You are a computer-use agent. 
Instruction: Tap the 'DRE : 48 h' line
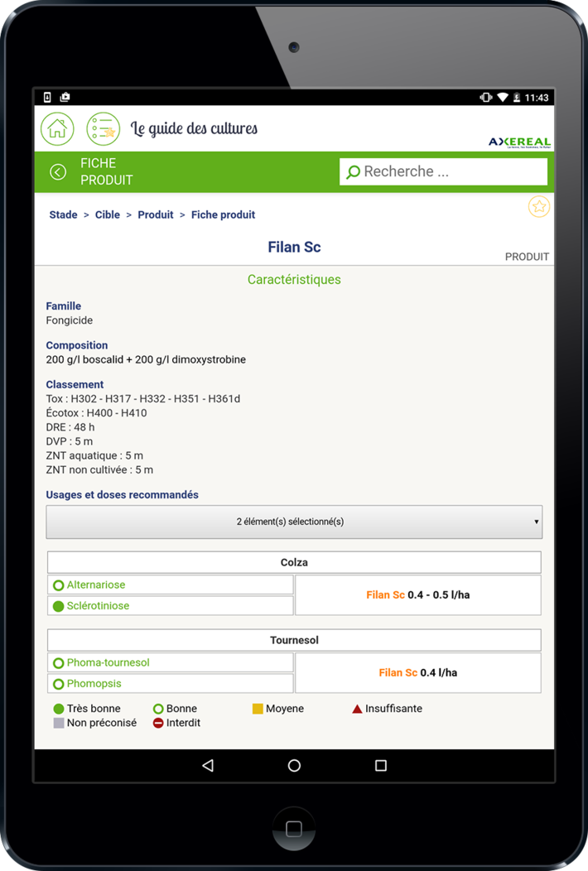pyautogui.click(x=70, y=427)
